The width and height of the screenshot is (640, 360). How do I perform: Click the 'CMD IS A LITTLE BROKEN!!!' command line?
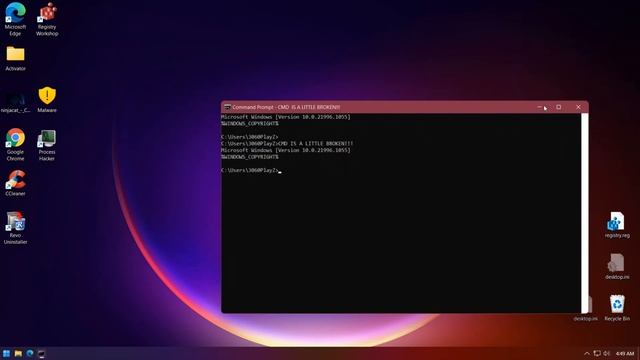point(287,144)
